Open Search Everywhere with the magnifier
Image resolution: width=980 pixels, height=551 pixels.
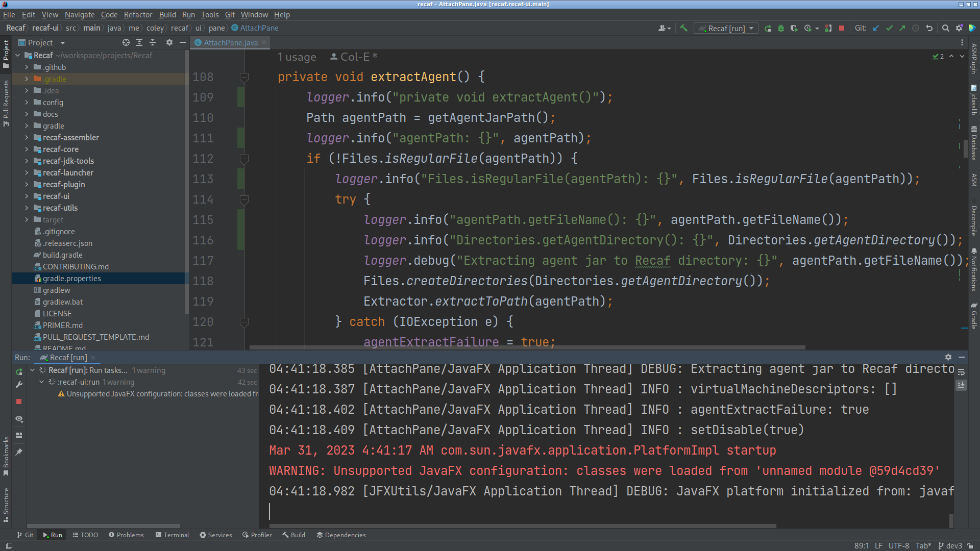pyautogui.click(x=945, y=28)
